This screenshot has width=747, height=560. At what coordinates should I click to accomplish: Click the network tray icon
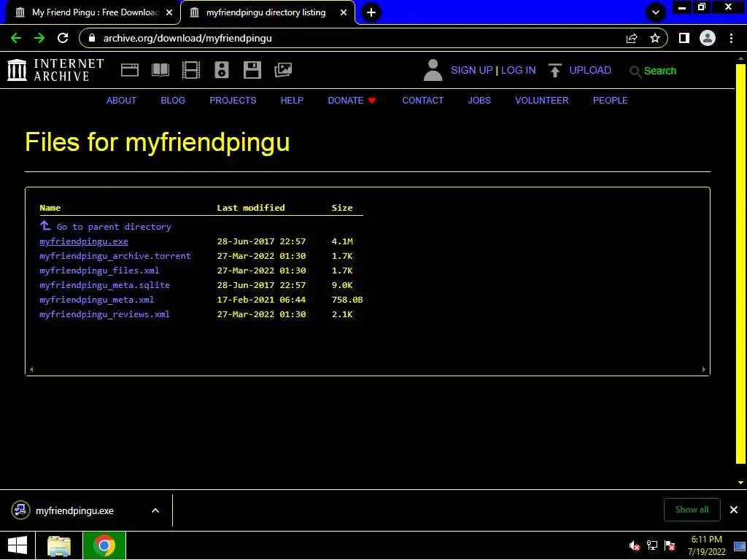(x=651, y=545)
